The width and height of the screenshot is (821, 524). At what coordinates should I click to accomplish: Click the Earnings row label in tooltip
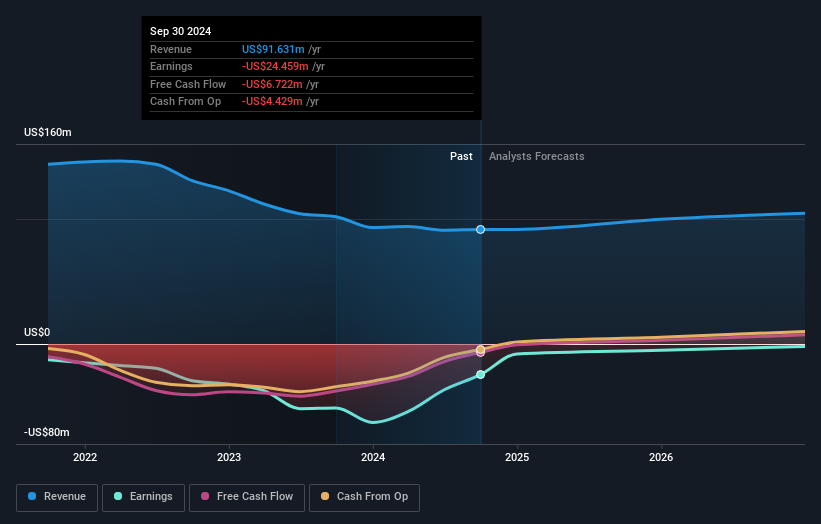coord(171,66)
